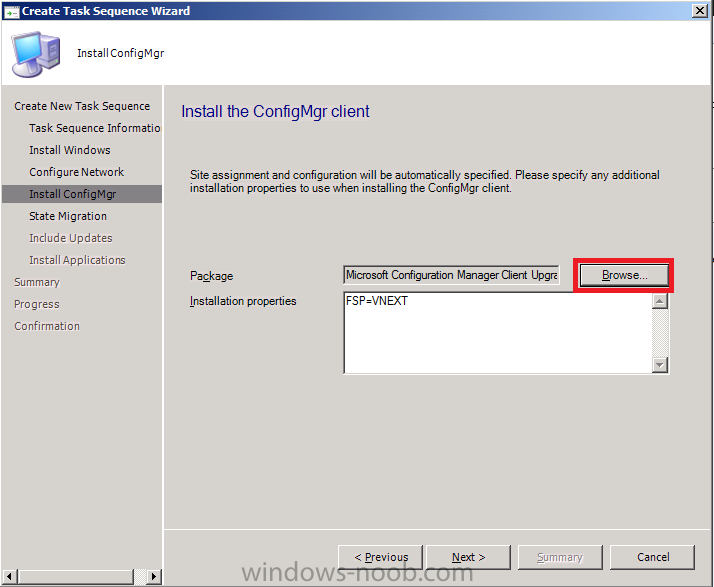
Task: Click the sidebar scroll left arrow
Action: tap(10, 577)
